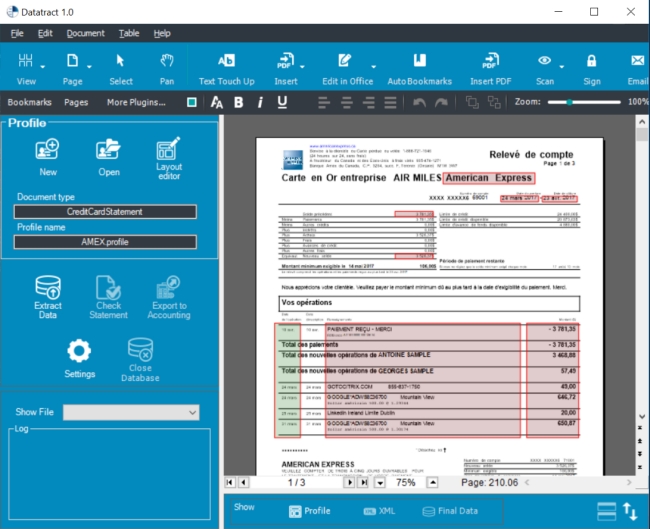Start the Scan tool
The image size is (650, 529).
click(545, 69)
